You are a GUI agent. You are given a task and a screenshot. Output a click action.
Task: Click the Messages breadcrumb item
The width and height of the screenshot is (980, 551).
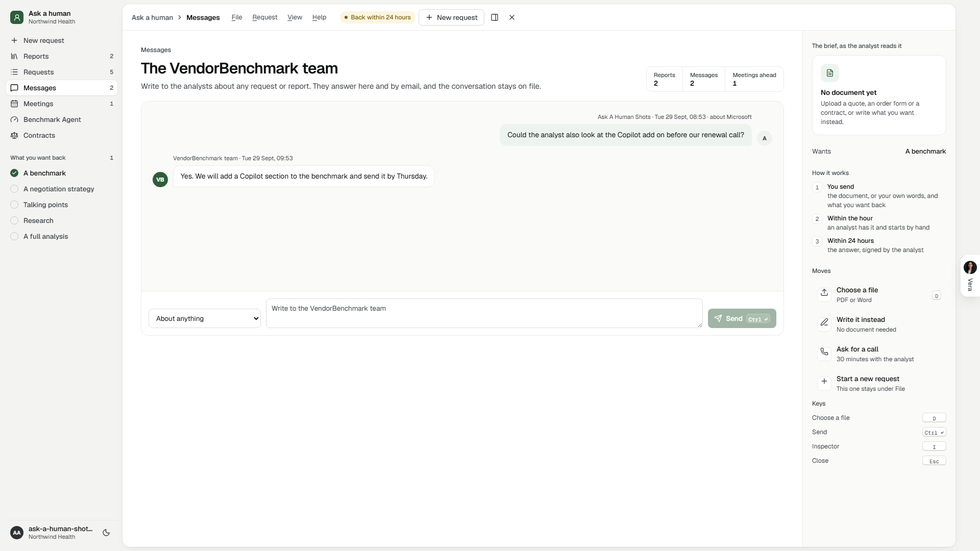pos(203,17)
